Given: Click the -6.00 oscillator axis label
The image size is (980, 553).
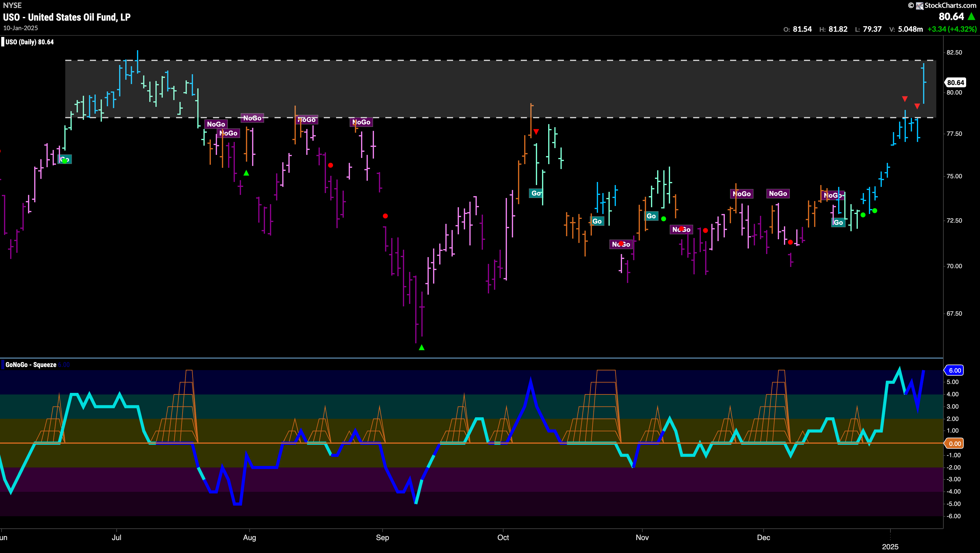Looking at the screenshot, I should (x=953, y=516).
